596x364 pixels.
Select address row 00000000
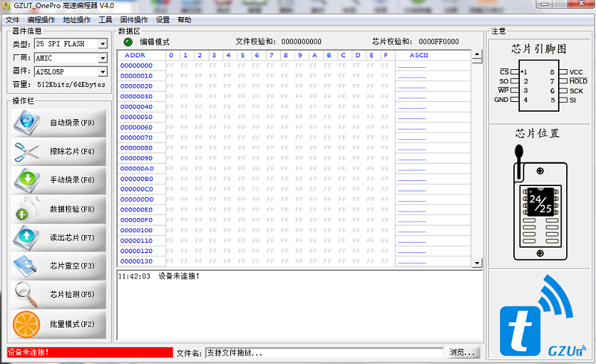[x=136, y=66]
